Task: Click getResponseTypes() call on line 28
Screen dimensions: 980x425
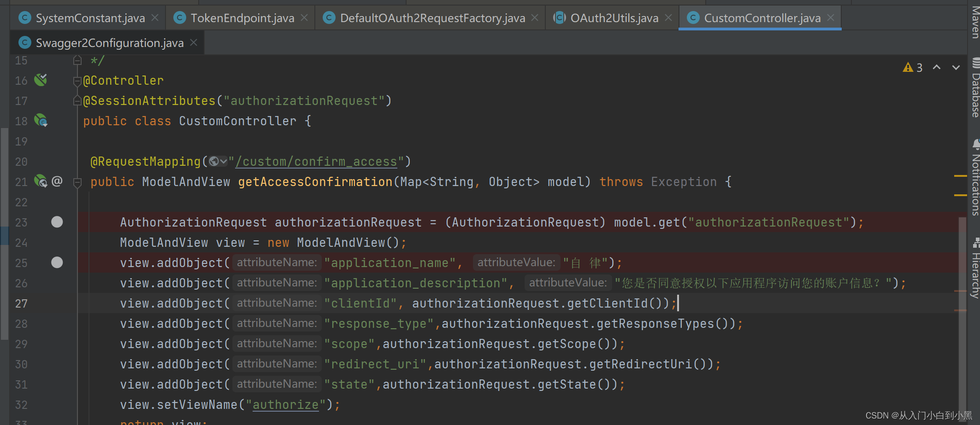Action: click(666, 324)
